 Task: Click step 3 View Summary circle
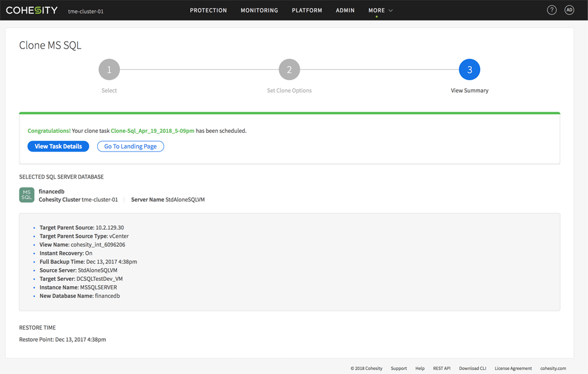(x=469, y=70)
